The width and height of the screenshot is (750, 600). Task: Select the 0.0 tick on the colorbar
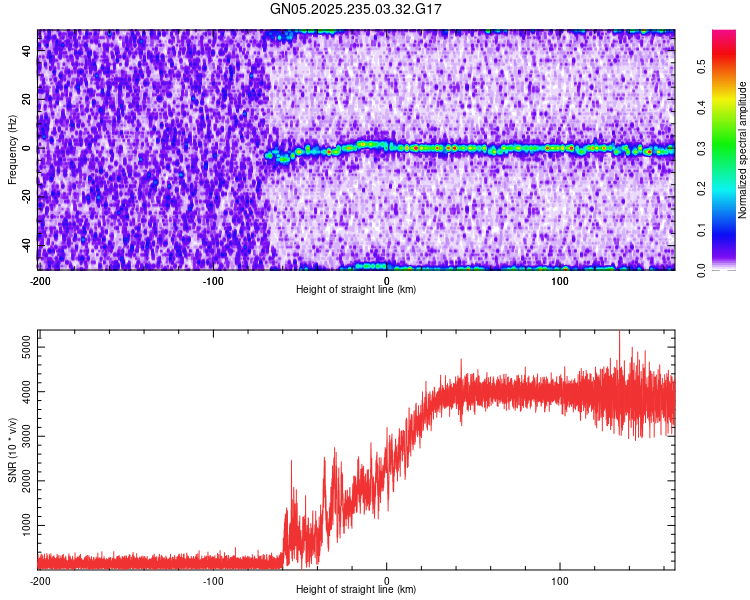coord(702,270)
